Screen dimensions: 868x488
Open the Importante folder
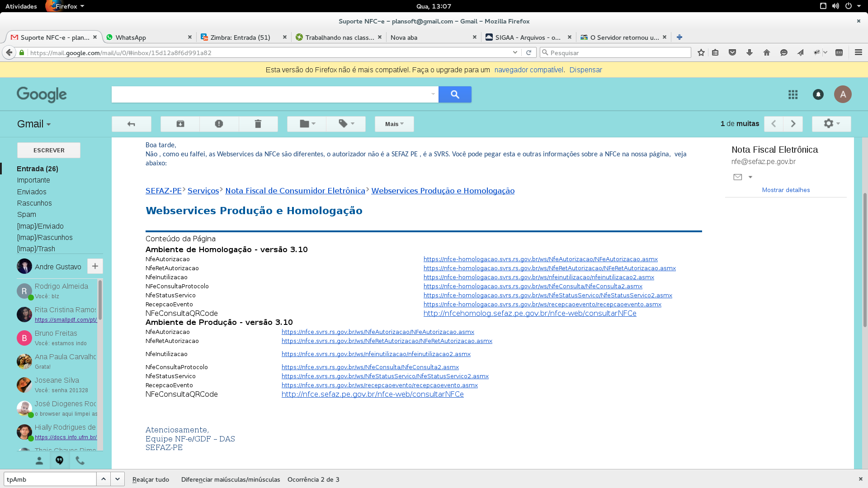point(33,180)
